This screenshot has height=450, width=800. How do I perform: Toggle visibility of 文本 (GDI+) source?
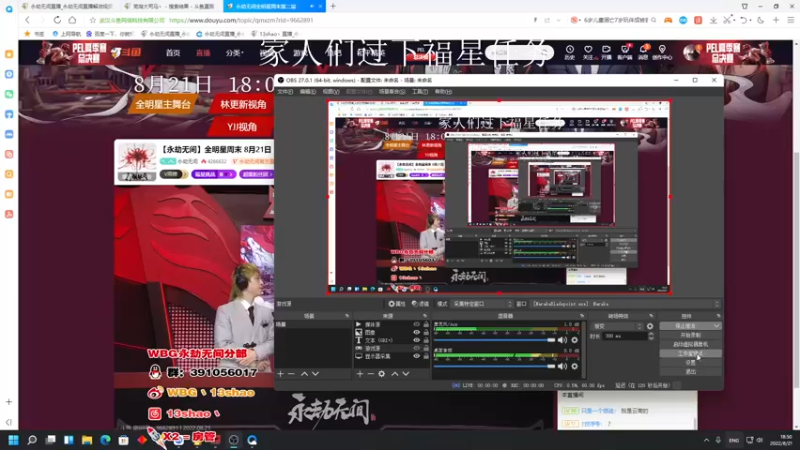(416, 340)
